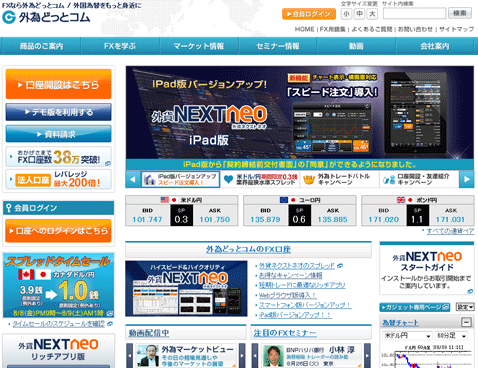Viewport: 478px width, 368px height.
Task: Set text size to 小
Action: 346,14
